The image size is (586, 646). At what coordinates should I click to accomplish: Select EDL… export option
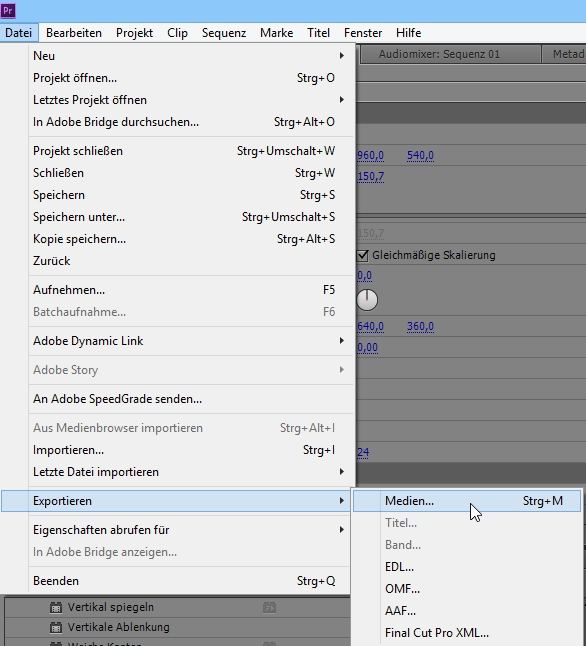pyautogui.click(x=467, y=567)
